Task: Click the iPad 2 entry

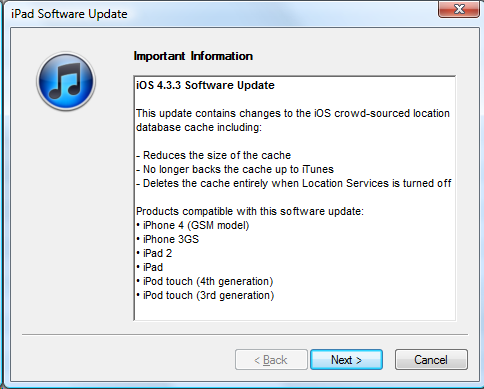Action: 154,253
